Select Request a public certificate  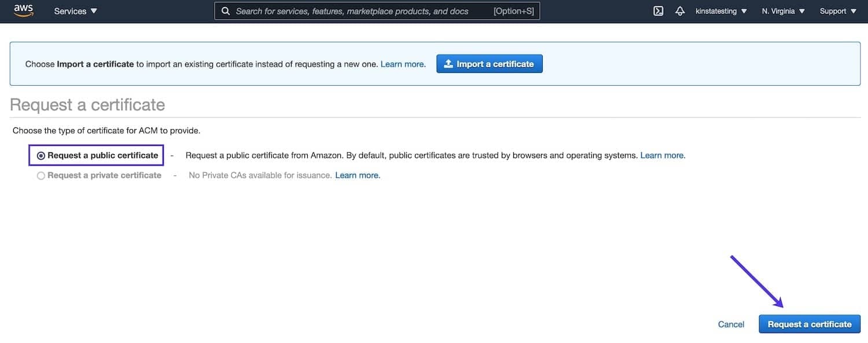(x=41, y=155)
